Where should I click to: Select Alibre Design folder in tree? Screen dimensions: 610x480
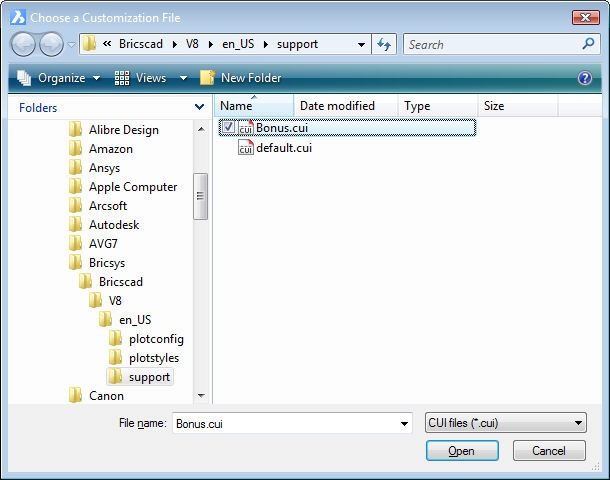point(124,130)
